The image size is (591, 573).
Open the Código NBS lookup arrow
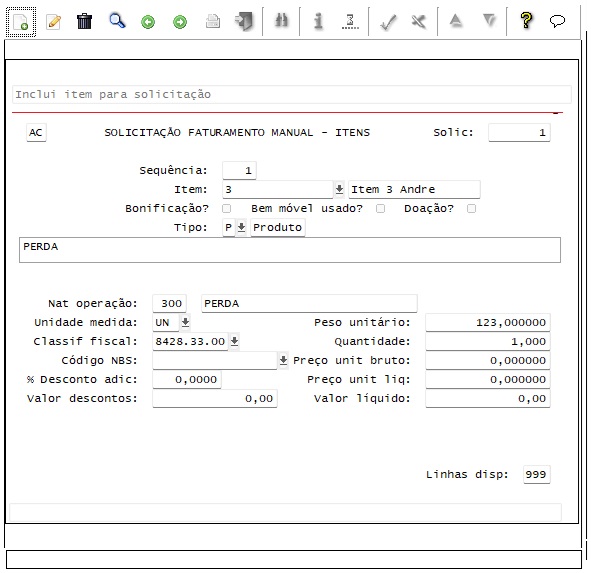coord(283,360)
